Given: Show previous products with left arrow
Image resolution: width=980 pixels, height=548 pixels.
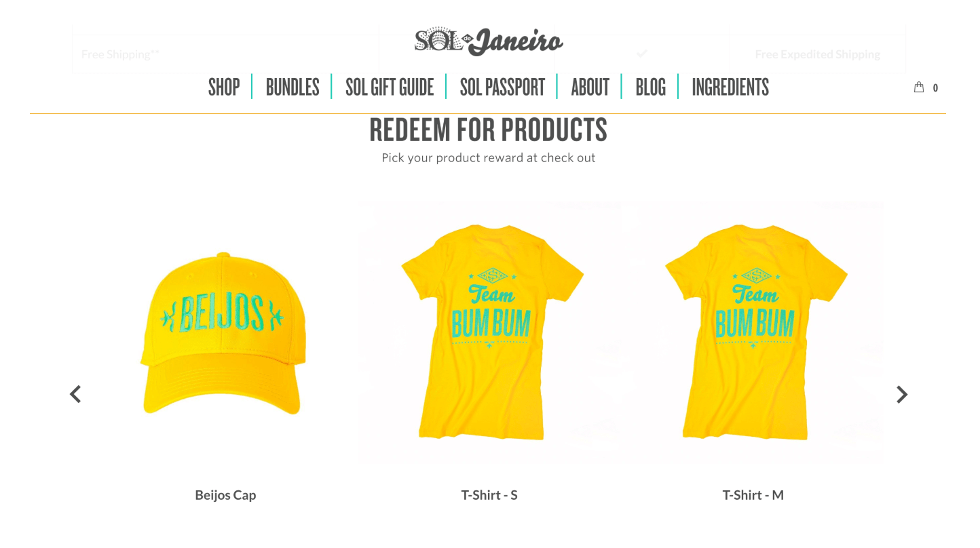Looking at the screenshot, I should [75, 394].
